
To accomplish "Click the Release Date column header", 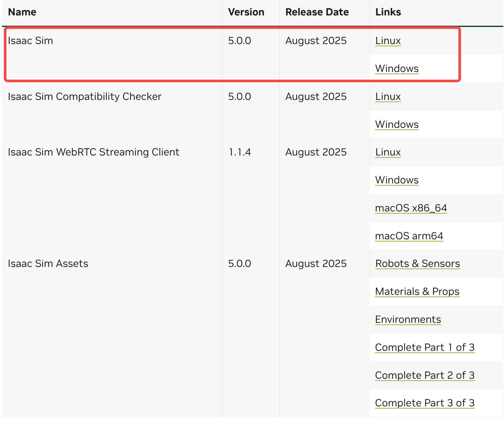I will [x=317, y=12].
